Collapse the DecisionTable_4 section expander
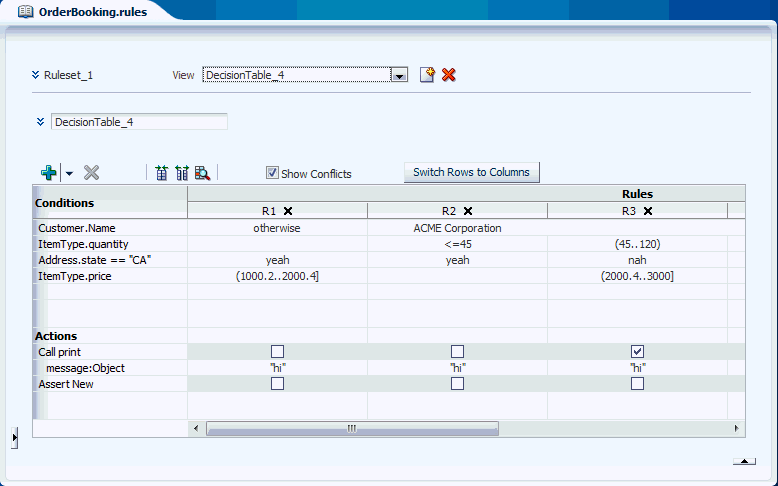This screenshot has width=778, height=486. pos(41,122)
